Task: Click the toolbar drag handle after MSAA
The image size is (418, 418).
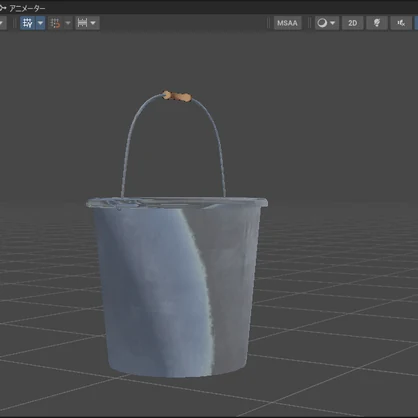Action: pyautogui.click(x=309, y=23)
